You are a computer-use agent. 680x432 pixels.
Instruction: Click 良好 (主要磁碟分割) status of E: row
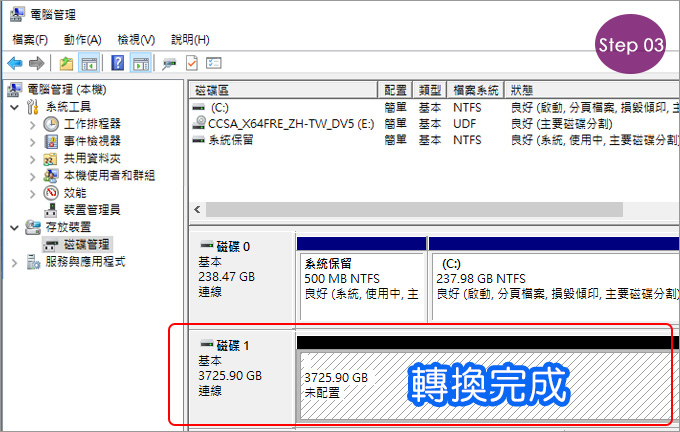click(562, 124)
